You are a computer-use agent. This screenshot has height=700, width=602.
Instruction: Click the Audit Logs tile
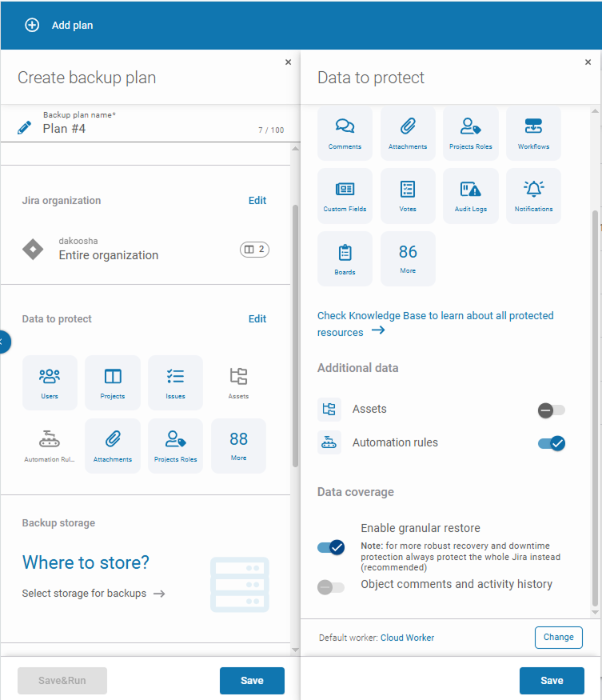(471, 196)
